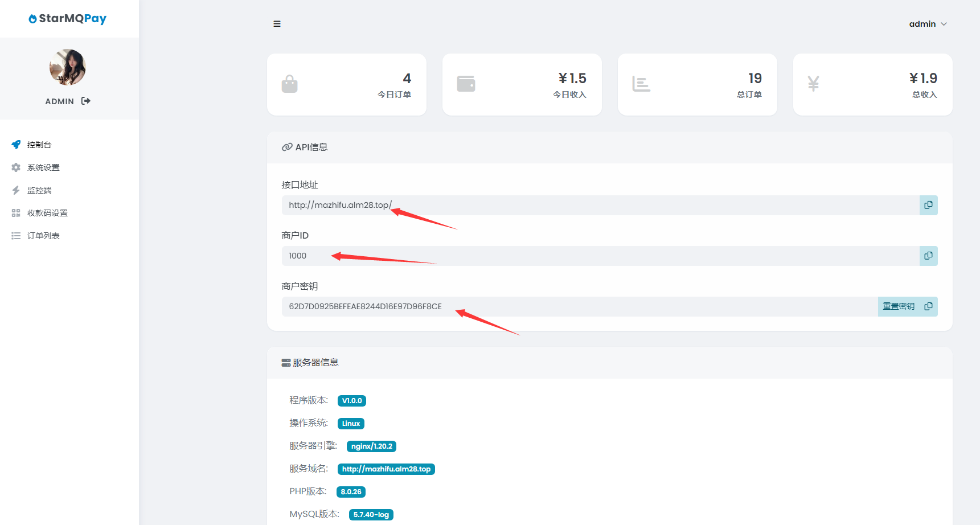980x525 pixels.
Task: Copy the 商户ID value with copy icon
Action: [928, 256]
